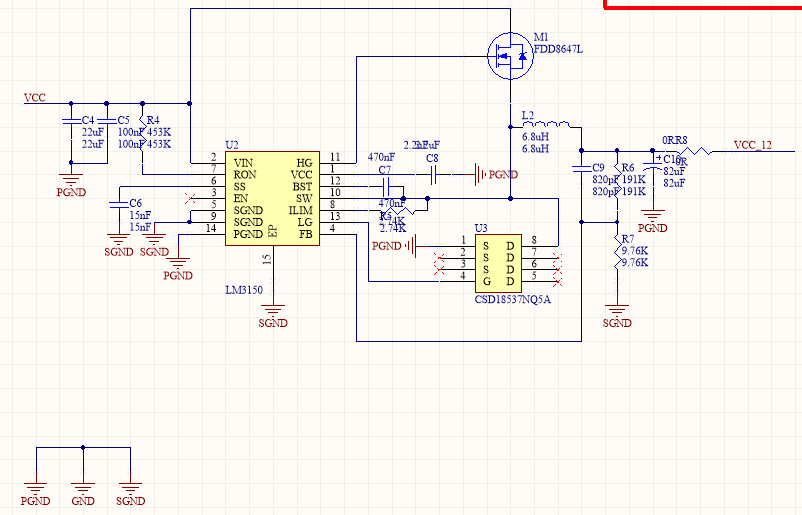Select the FB pin name on U2
Screen dimensions: 802x515
click(306, 234)
